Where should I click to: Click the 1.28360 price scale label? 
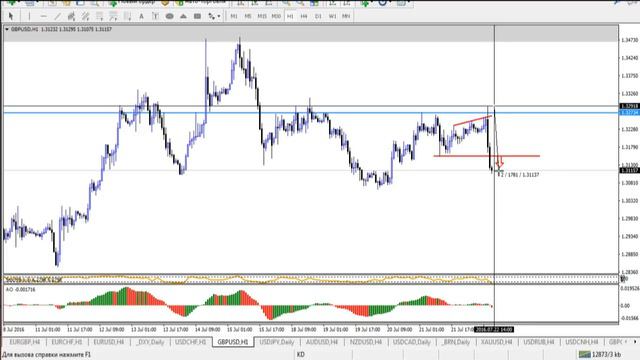pos(629,272)
